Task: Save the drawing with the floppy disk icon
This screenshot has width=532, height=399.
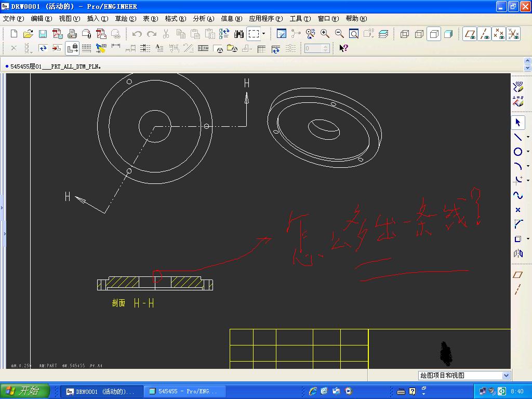Action: click(x=43, y=34)
